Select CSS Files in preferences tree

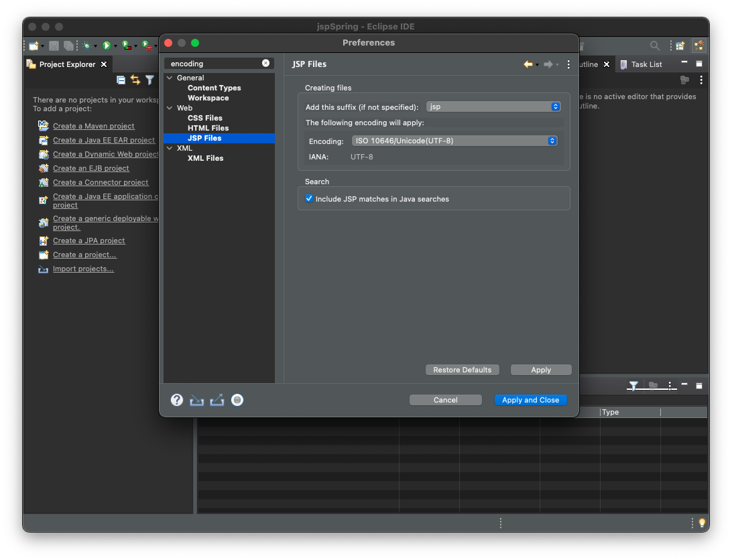click(x=205, y=118)
